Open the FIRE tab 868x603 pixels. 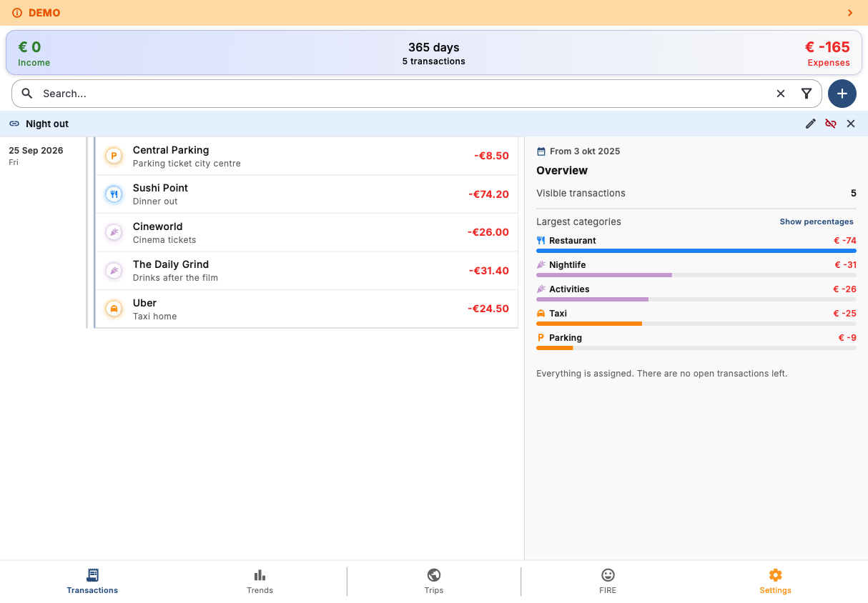point(608,581)
